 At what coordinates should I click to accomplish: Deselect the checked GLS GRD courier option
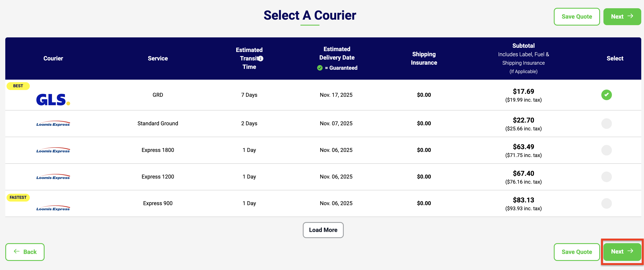606,95
